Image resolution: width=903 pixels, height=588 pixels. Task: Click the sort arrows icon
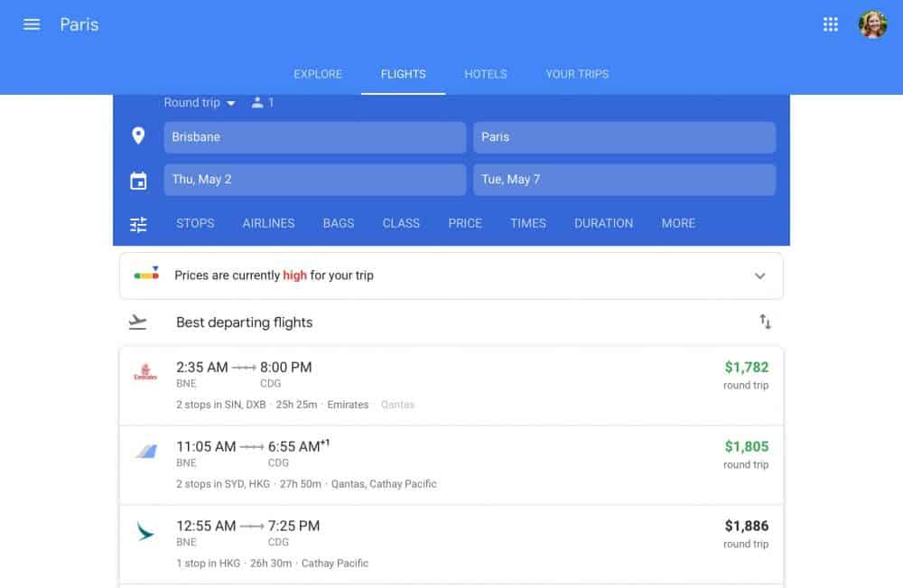tap(765, 322)
